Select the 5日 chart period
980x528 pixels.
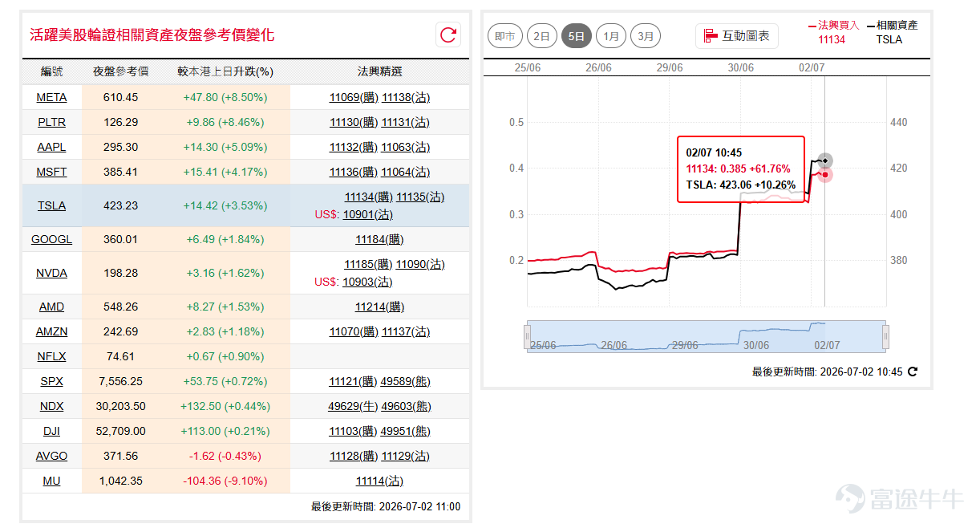pos(577,36)
